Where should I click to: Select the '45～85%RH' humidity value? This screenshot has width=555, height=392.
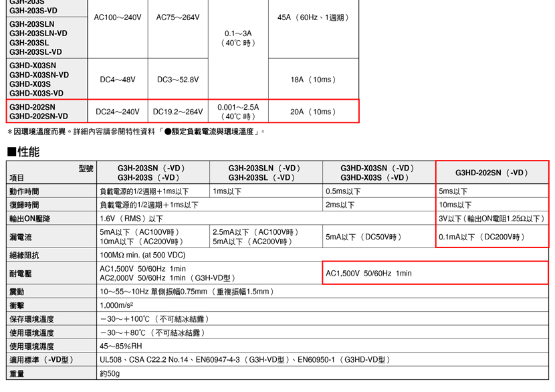(x=121, y=347)
